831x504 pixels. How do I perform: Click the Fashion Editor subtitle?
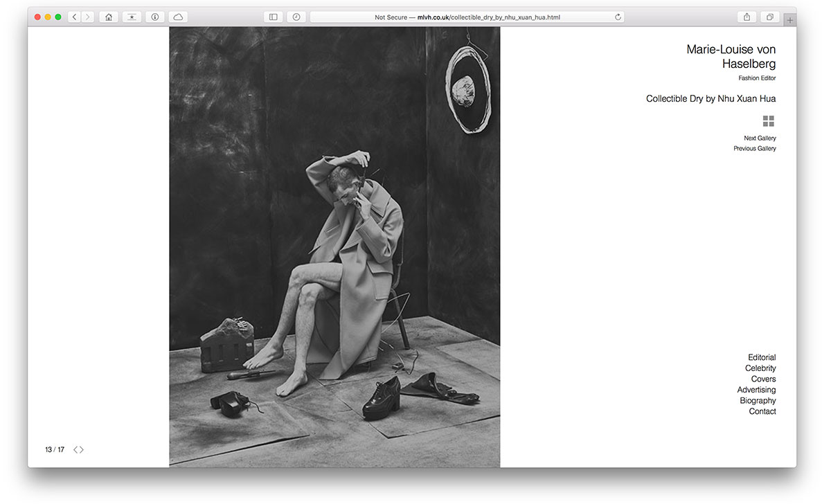757,78
